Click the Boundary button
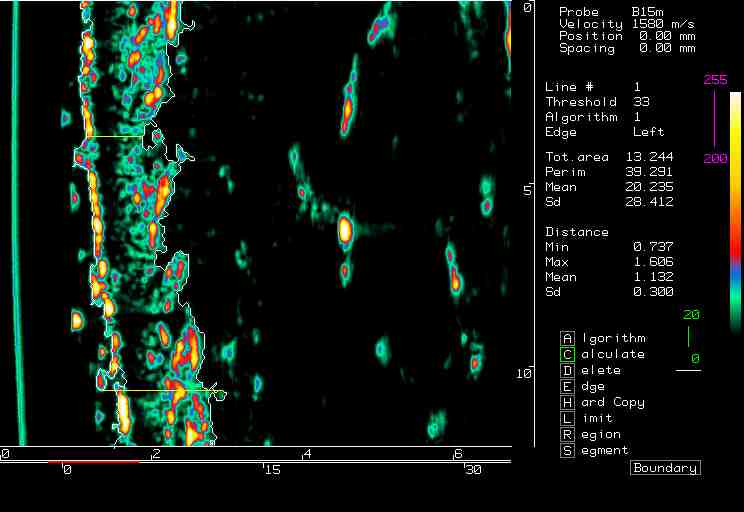Image resolution: width=744 pixels, height=512 pixels. pyautogui.click(x=665, y=468)
